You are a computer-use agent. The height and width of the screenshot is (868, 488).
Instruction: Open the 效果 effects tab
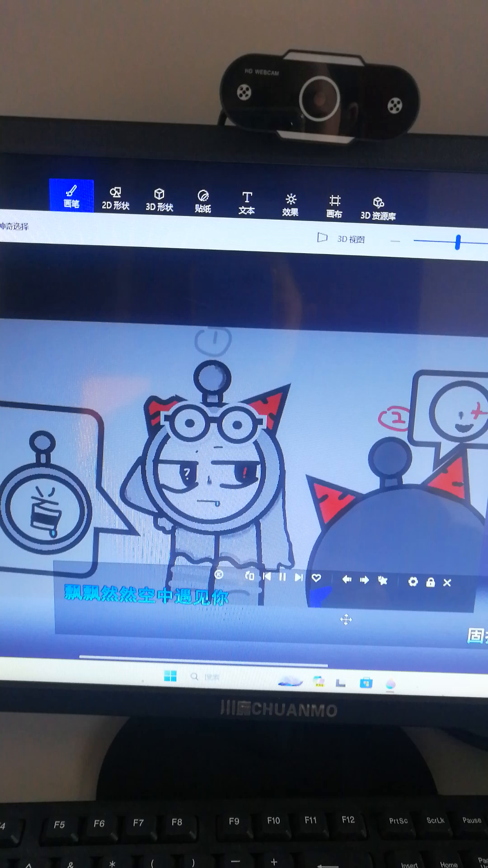tap(291, 206)
